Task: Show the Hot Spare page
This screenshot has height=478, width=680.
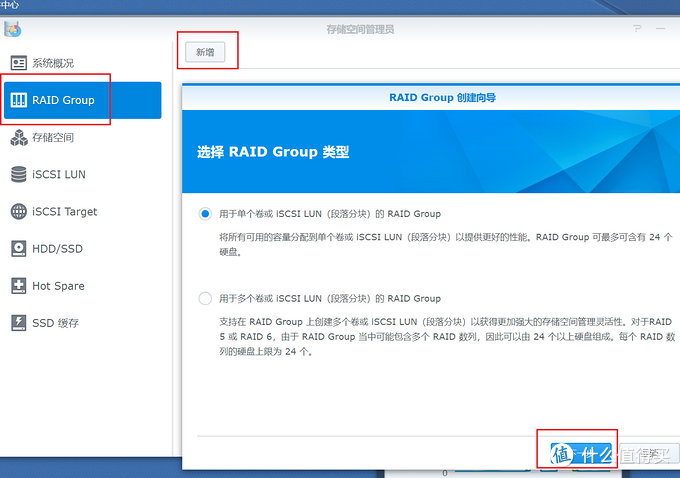Action: [82, 286]
